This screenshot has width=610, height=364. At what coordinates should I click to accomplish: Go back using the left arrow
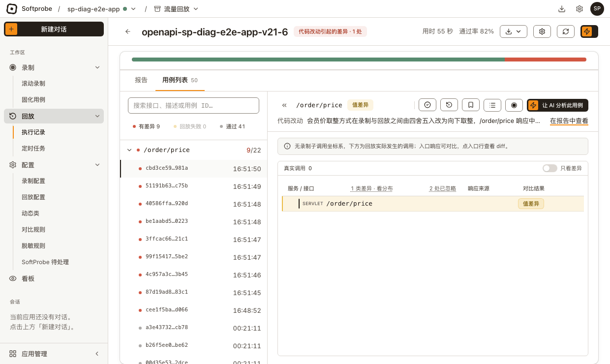click(x=128, y=31)
